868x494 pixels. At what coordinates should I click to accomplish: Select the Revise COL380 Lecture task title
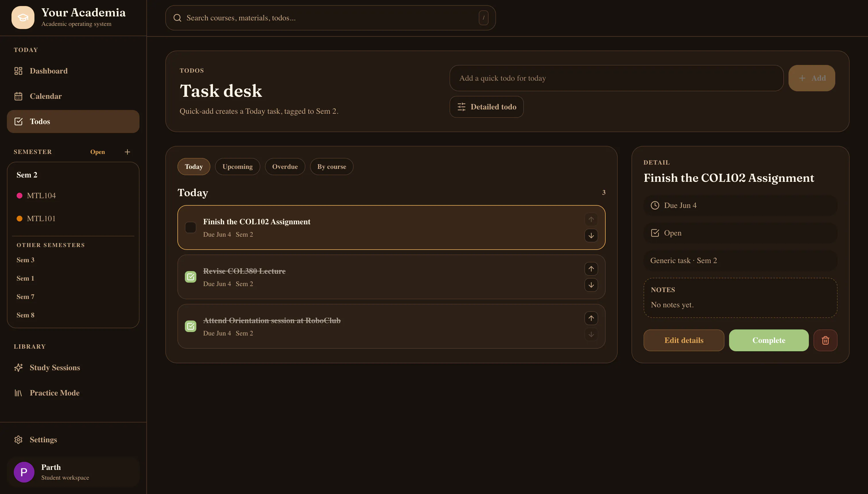coord(244,271)
